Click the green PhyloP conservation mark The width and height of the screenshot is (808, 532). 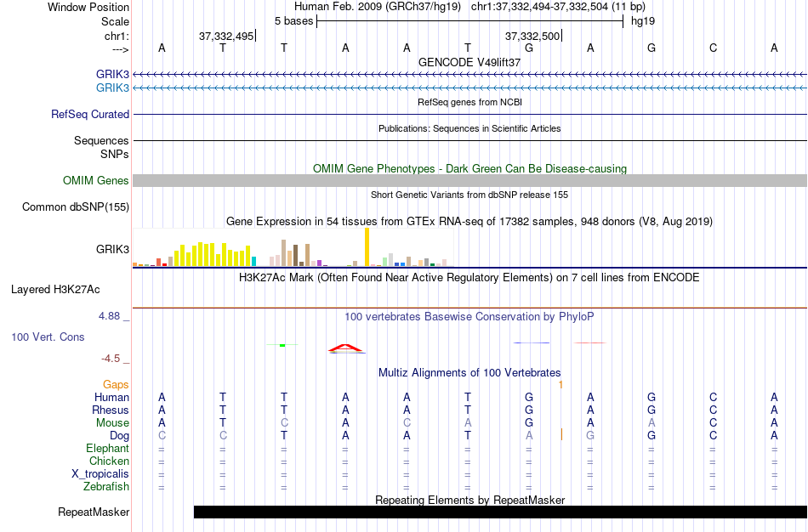click(x=282, y=345)
